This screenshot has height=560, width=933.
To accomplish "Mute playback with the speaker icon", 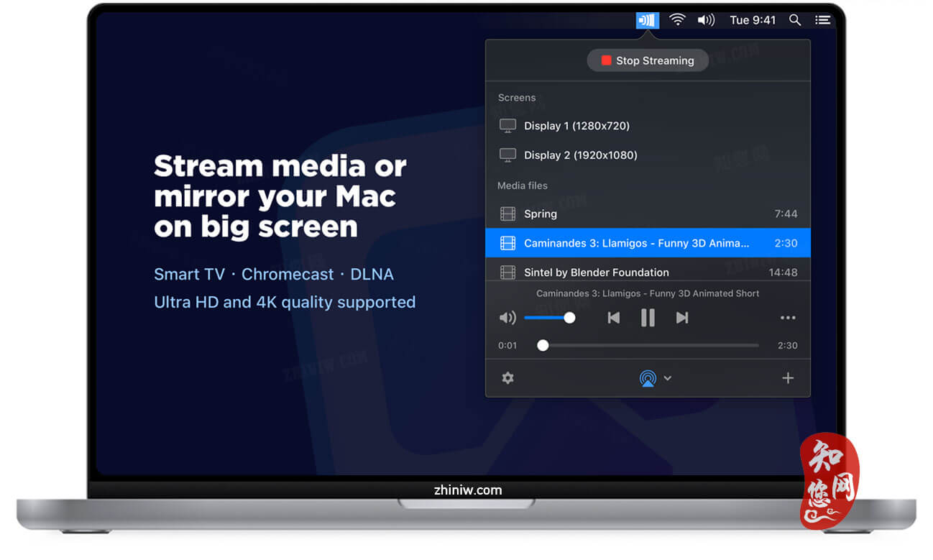I will (507, 318).
